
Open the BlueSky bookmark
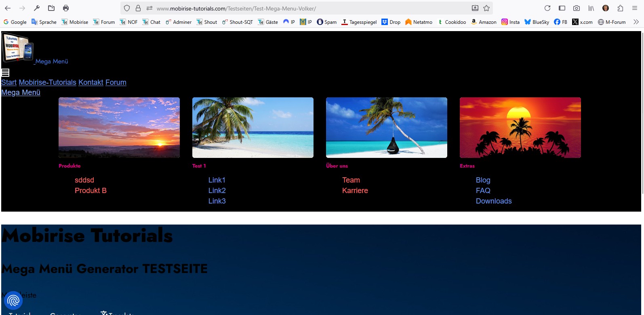[x=537, y=22]
